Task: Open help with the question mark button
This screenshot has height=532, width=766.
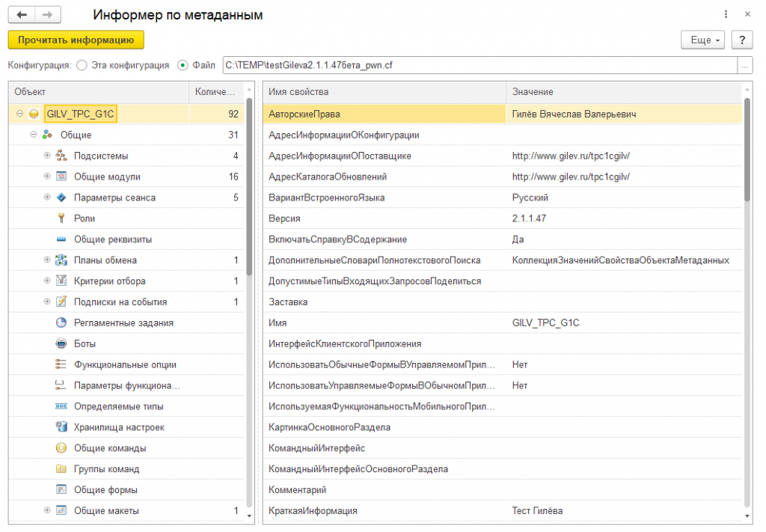Action: pyautogui.click(x=741, y=40)
